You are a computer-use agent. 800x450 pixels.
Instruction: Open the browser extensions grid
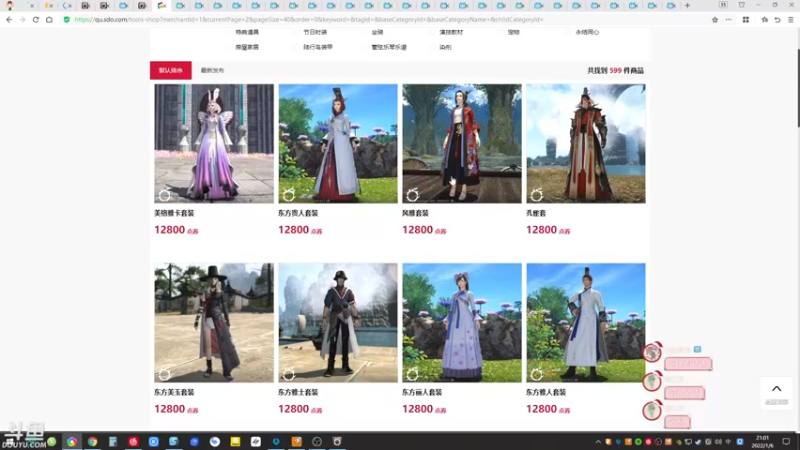pos(746,19)
